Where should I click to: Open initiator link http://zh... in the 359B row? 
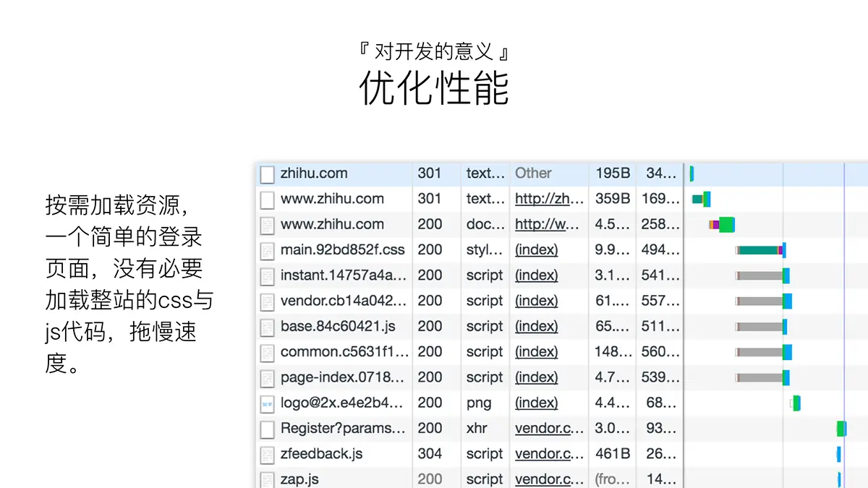pyautogui.click(x=549, y=199)
